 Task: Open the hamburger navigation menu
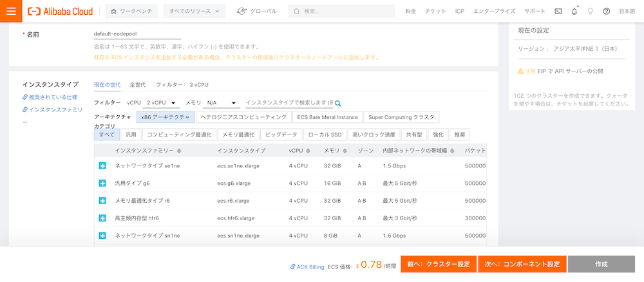click(x=11, y=11)
